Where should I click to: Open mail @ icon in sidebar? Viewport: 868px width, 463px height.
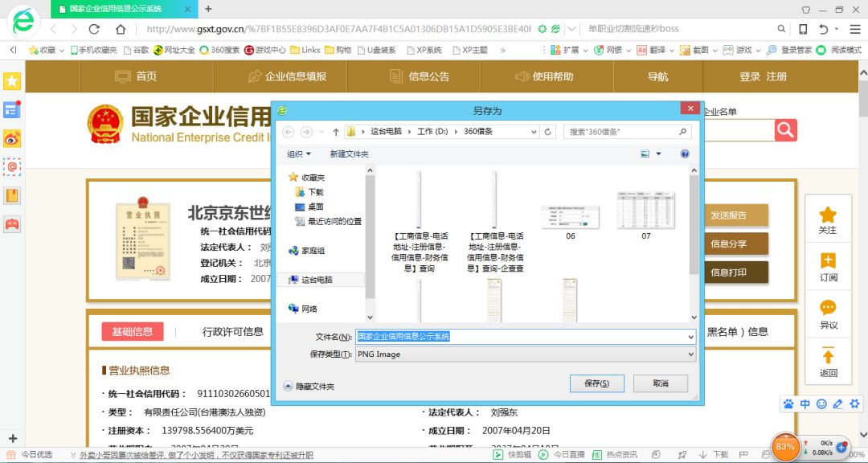[11, 166]
